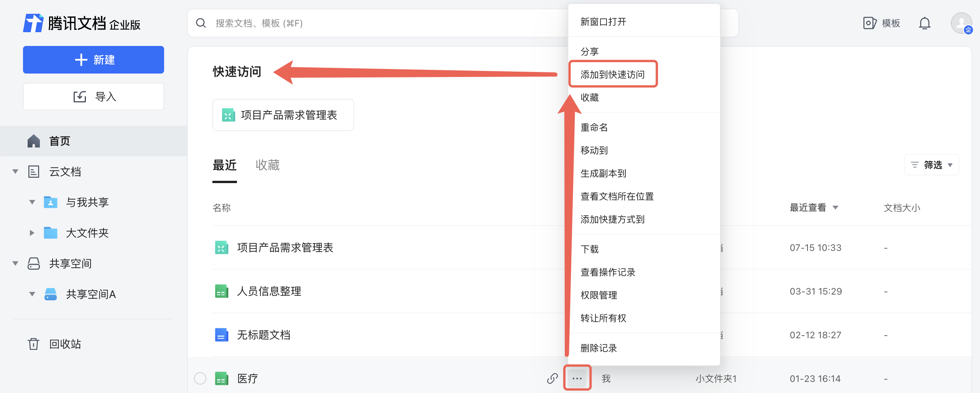This screenshot has width=980, height=393.
Task: Open the 筛选 filter dropdown
Action: pos(932,165)
